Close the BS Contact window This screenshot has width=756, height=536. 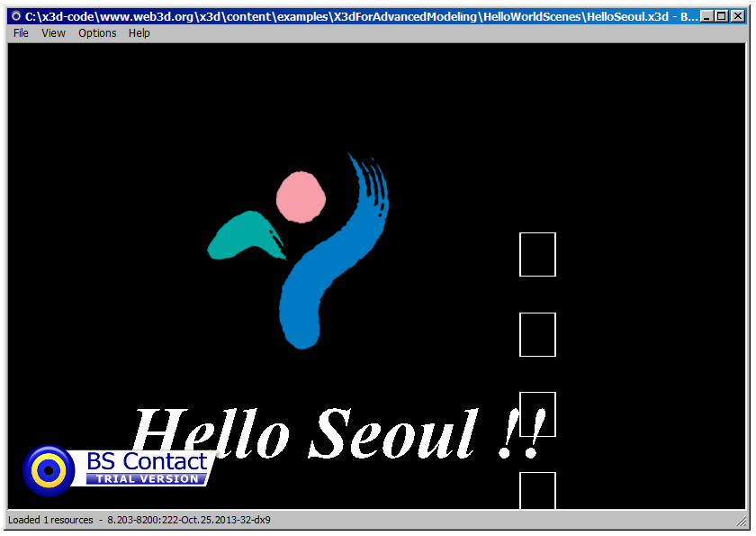737,16
